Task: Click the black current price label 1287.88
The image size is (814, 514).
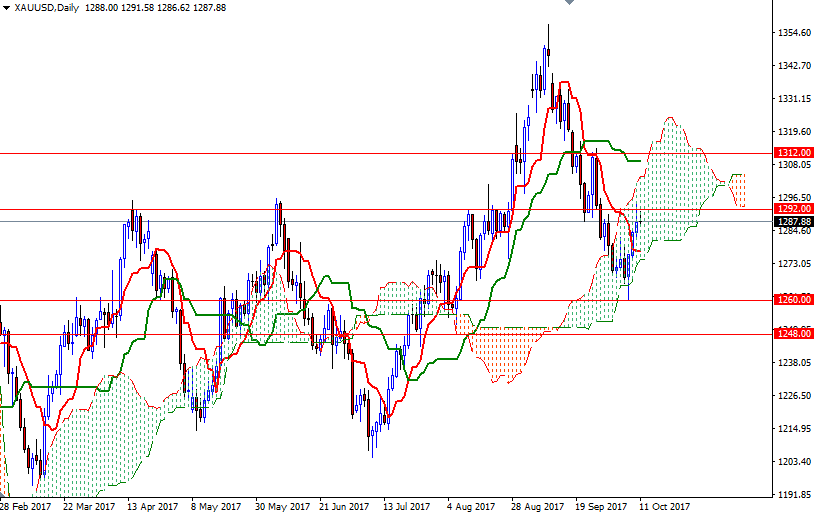Action: pyautogui.click(x=794, y=222)
